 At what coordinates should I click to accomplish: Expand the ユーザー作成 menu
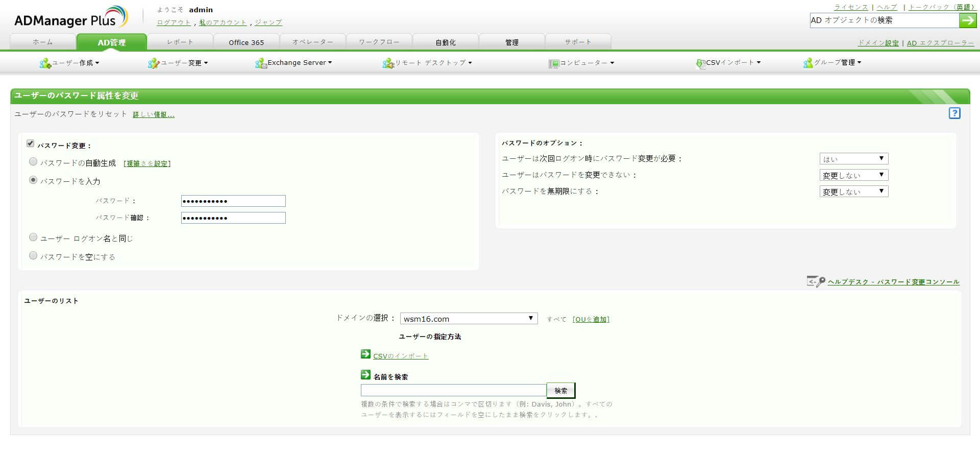75,63
